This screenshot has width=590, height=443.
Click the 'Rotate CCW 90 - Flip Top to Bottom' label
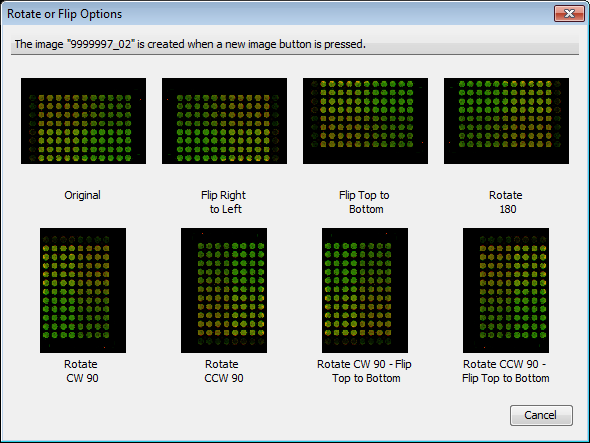[506, 371]
